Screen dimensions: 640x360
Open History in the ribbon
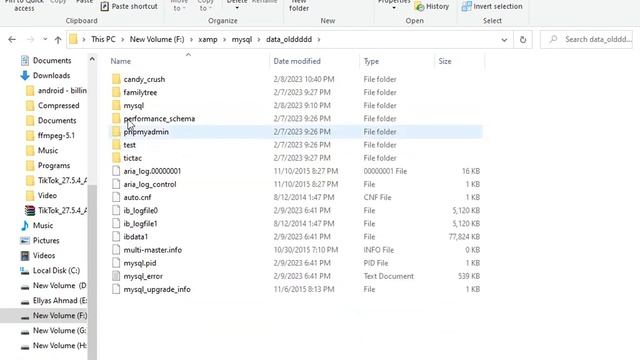pos(432,7)
